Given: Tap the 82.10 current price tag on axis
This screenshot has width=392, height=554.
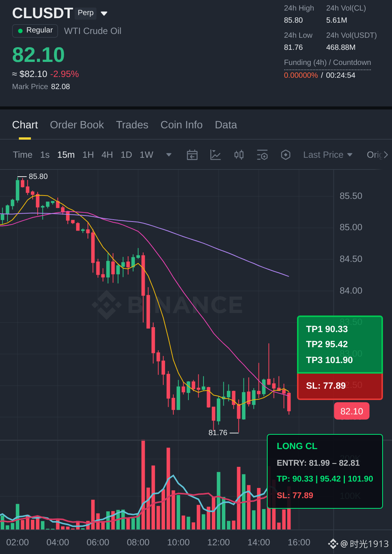Looking at the screenshot, I should point(352,411).
